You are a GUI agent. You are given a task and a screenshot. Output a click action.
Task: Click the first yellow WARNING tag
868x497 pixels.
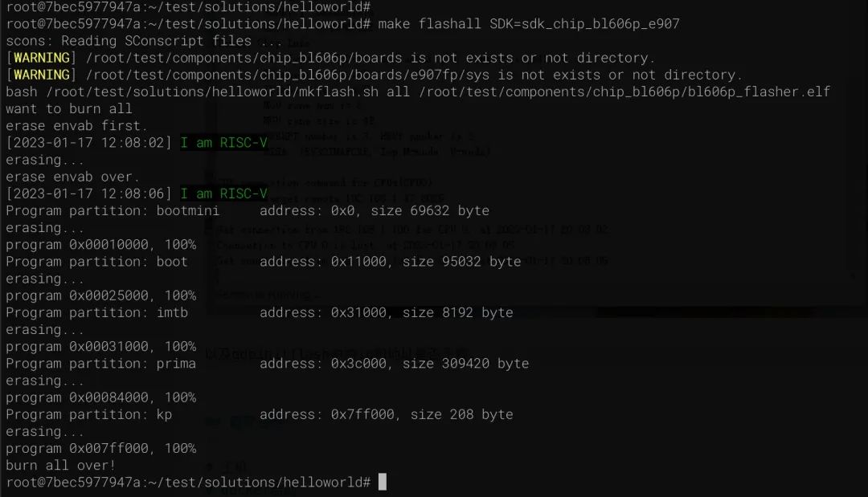coord(42,58)
